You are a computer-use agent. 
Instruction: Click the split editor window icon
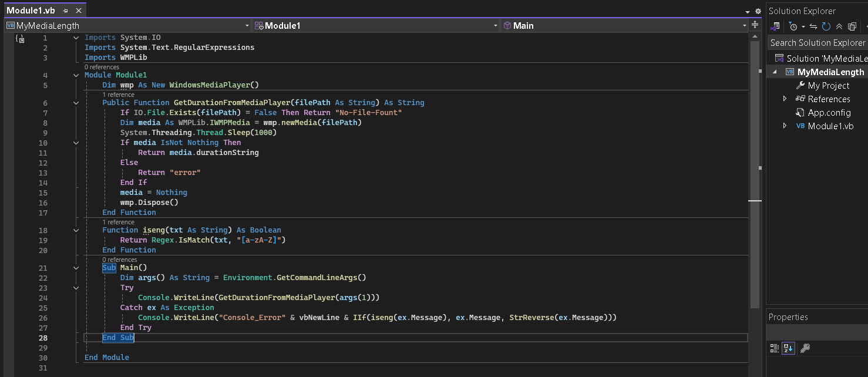755,25
